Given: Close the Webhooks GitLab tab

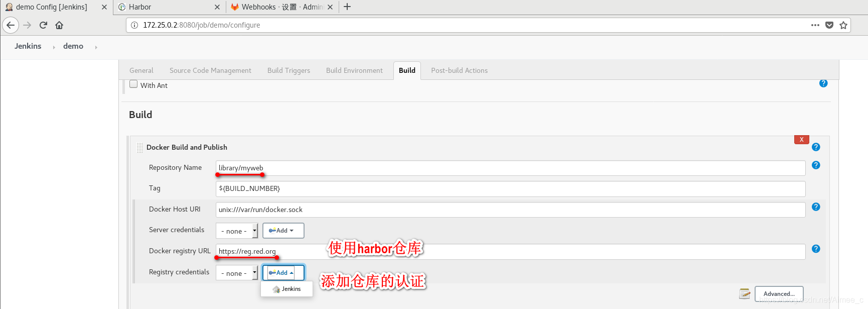Looking at the screenshot, I should (x=330, y=7).
